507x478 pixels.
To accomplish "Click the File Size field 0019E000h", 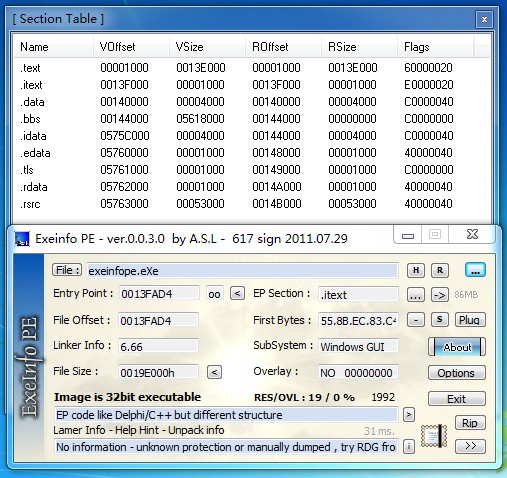I will coord(158,373).
